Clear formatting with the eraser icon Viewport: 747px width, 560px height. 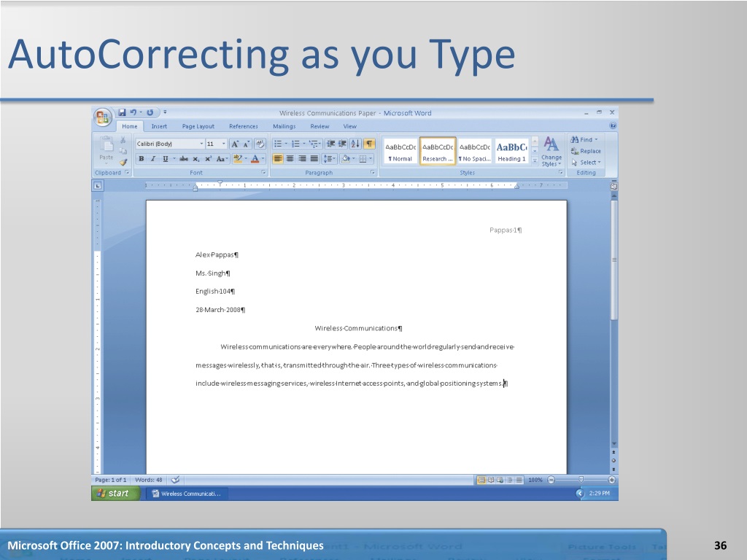(x=260, y=144)
